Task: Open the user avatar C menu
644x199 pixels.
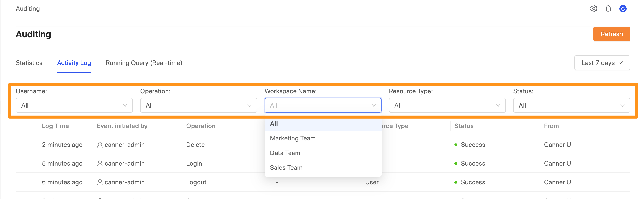Action: (x=623, y=9)
